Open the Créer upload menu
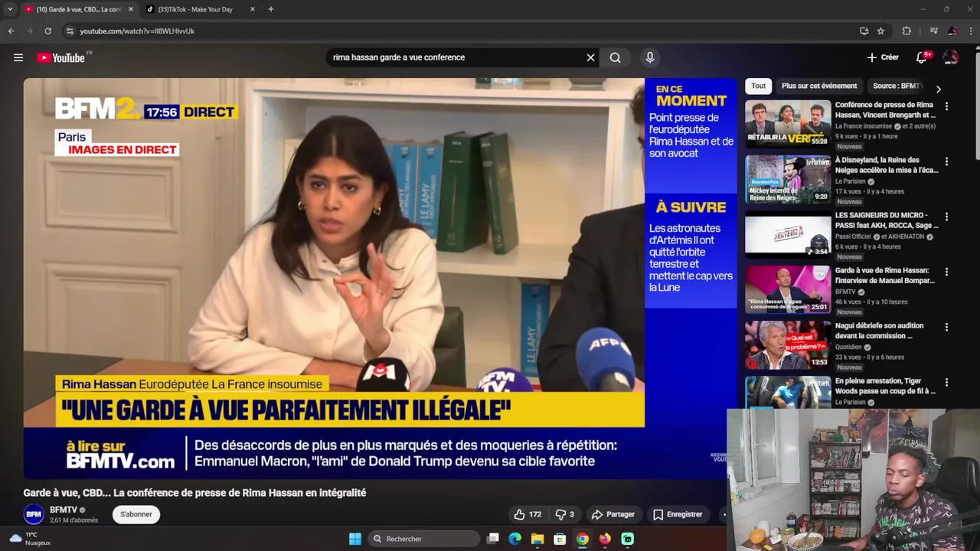Viewport: 980px width, 551px height. tap(883, 57)
